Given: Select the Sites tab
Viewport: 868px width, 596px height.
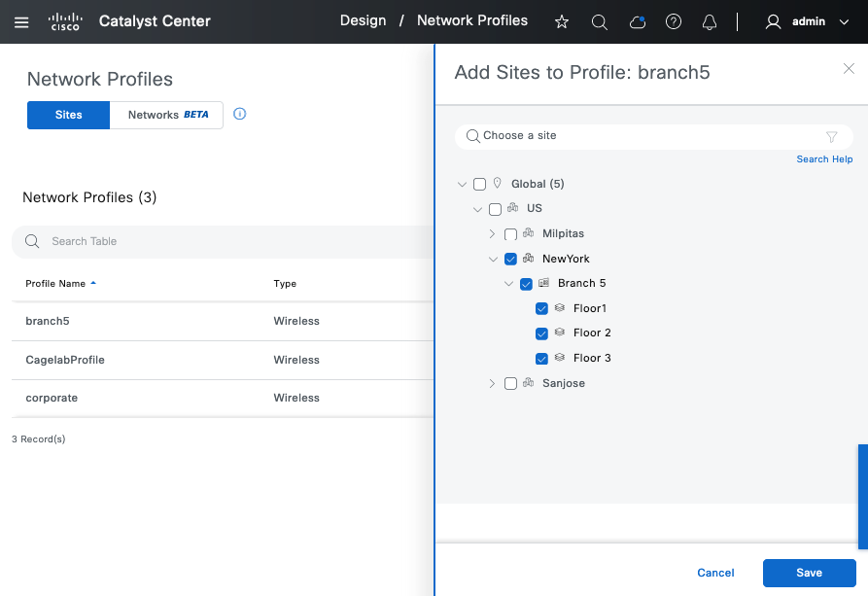Looking at the screenshot, I should [x=68, y=115].
